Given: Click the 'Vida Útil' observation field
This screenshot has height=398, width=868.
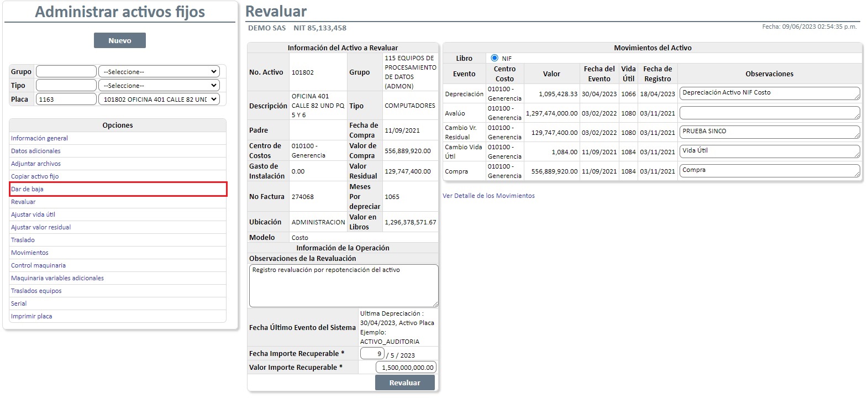Looking at the screenshot, I should (x=770, y=151).
